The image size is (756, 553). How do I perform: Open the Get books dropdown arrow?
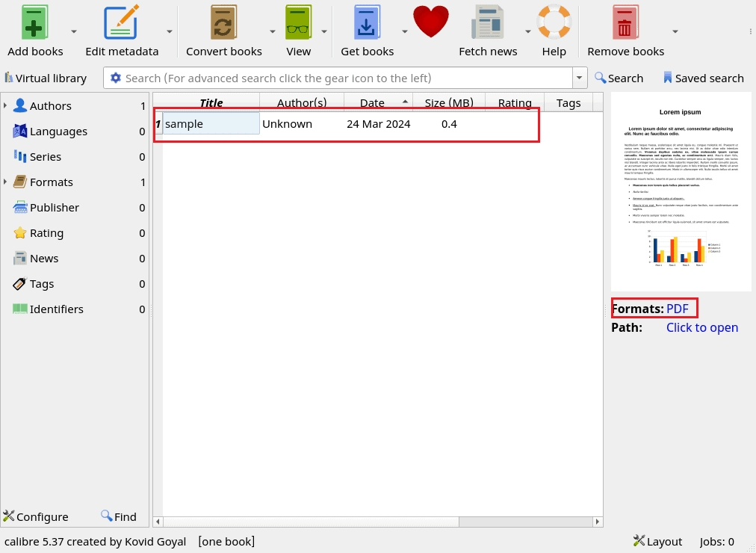(404, 32)
